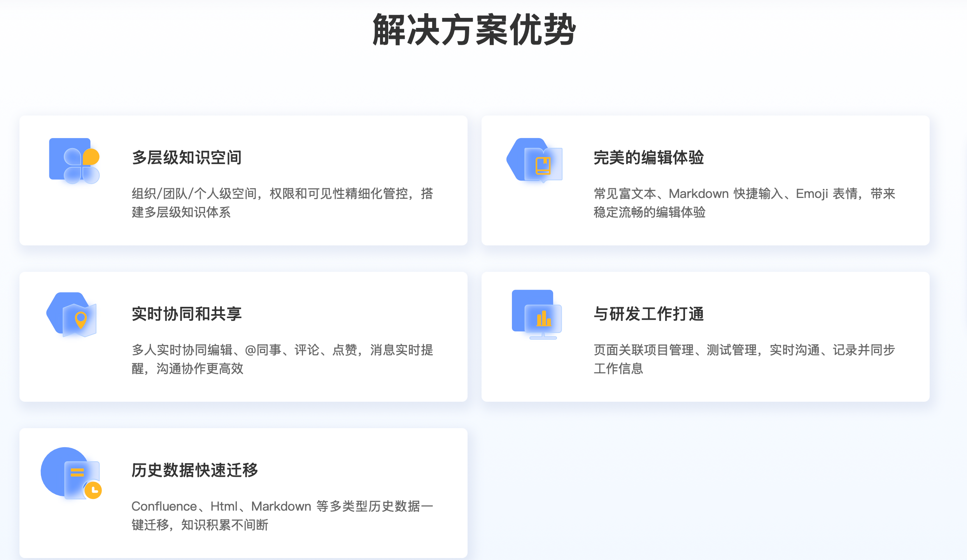Click the 解决方案优势 page title
967x560 pixels.
click(474, 30)
